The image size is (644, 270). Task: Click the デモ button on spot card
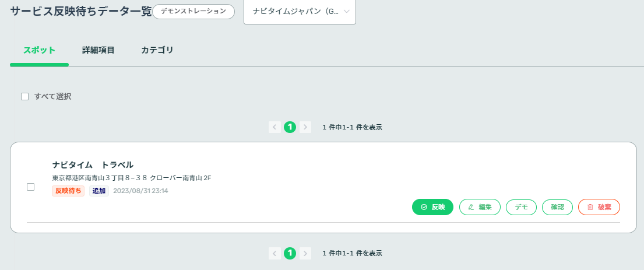[x=521, y=207]
